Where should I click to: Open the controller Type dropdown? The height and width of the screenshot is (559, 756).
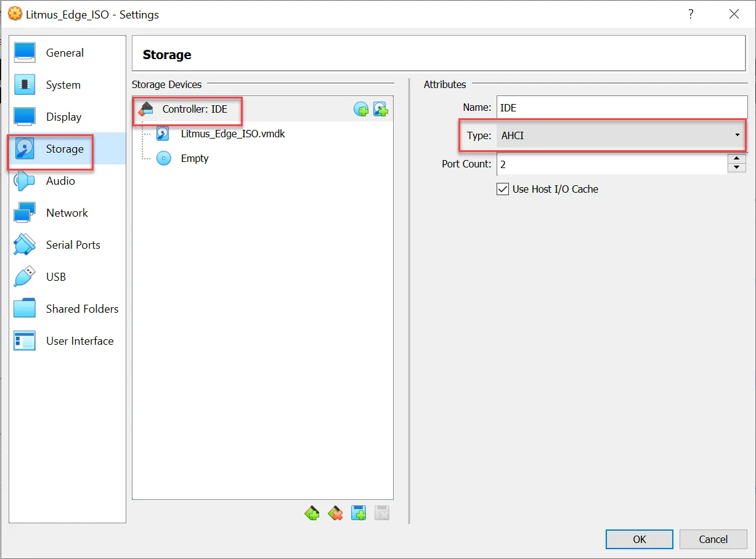coord(622,135)
